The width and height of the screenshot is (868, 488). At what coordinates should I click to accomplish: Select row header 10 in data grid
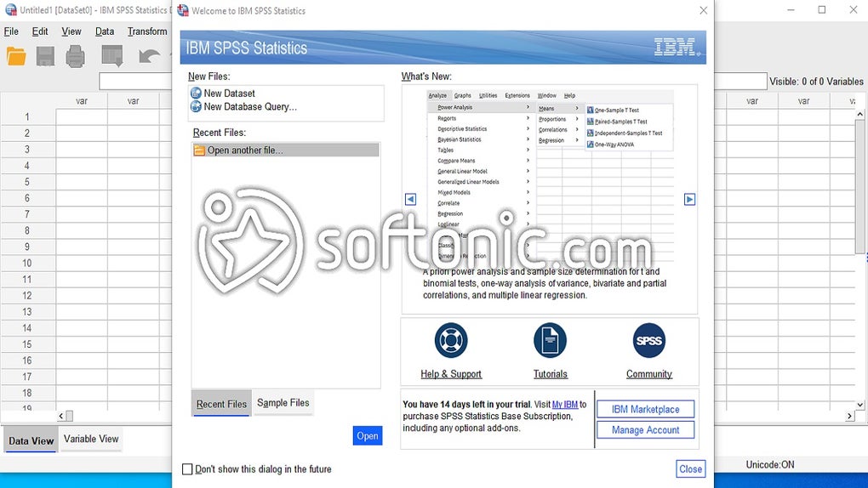27,263
